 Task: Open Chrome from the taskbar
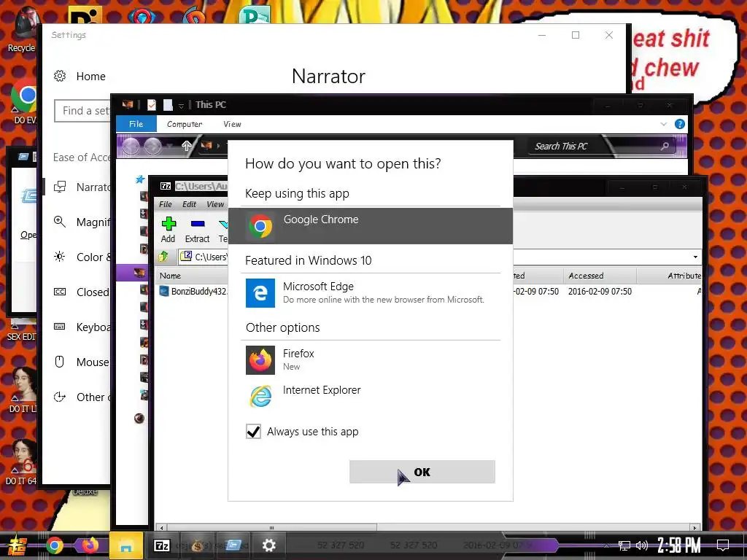point(54,545)
